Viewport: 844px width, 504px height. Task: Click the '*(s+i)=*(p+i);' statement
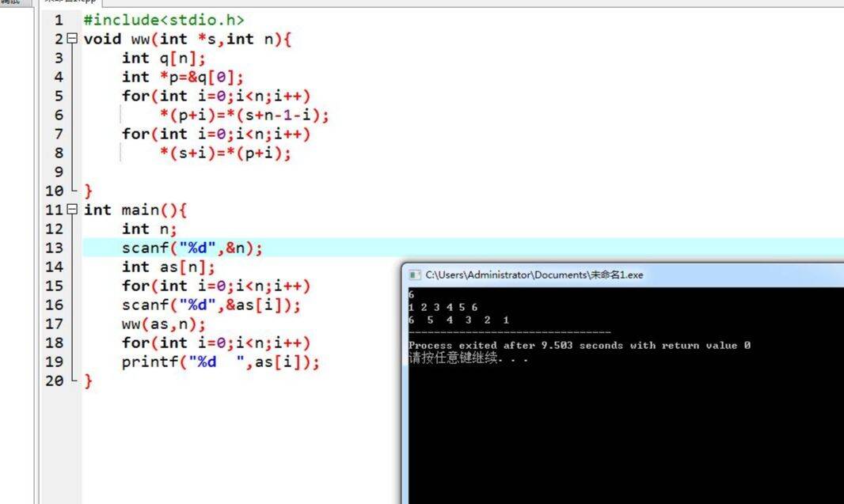[x=225, y=153]
